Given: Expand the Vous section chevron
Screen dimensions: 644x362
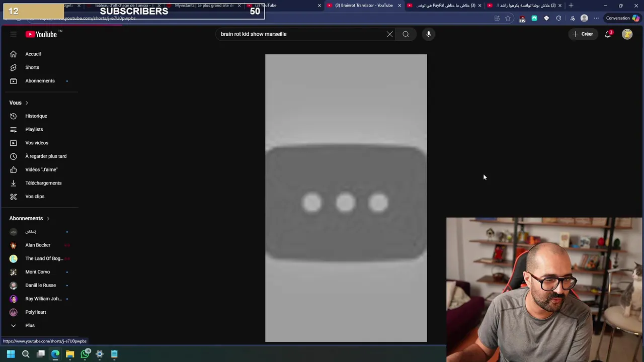Looking at the screenshot, I should coord(27,103).
